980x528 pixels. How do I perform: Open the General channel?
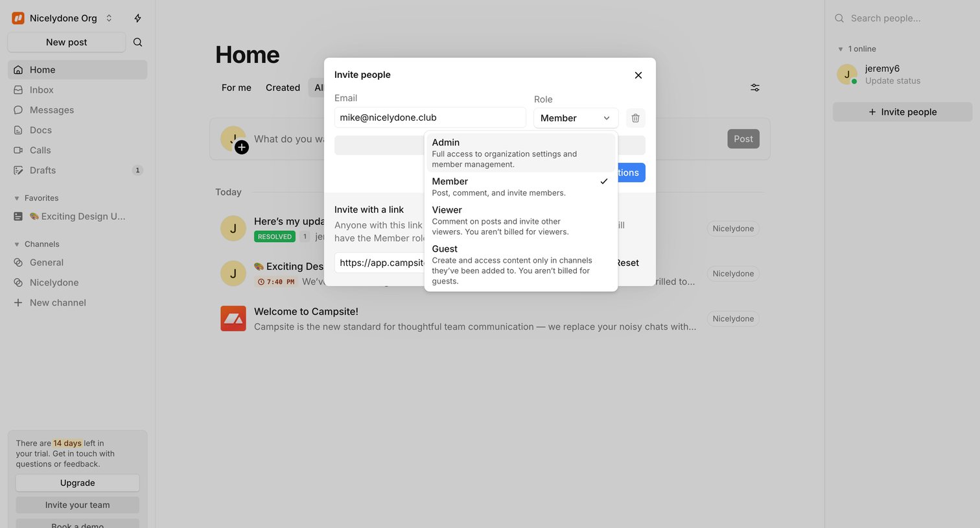pos(77,263)
